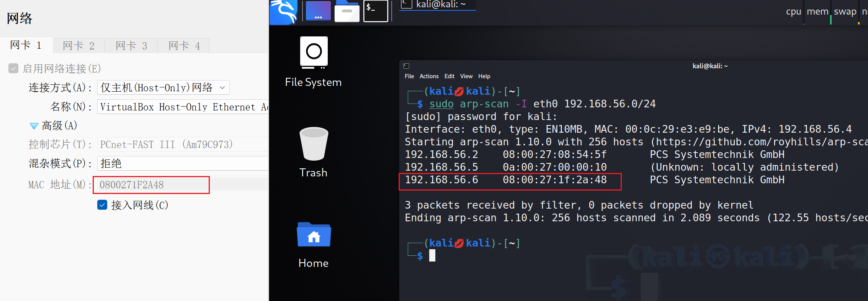
Task: Click the 'Ending arp-scan 1.10.0' line
Action: click(636, 218)
